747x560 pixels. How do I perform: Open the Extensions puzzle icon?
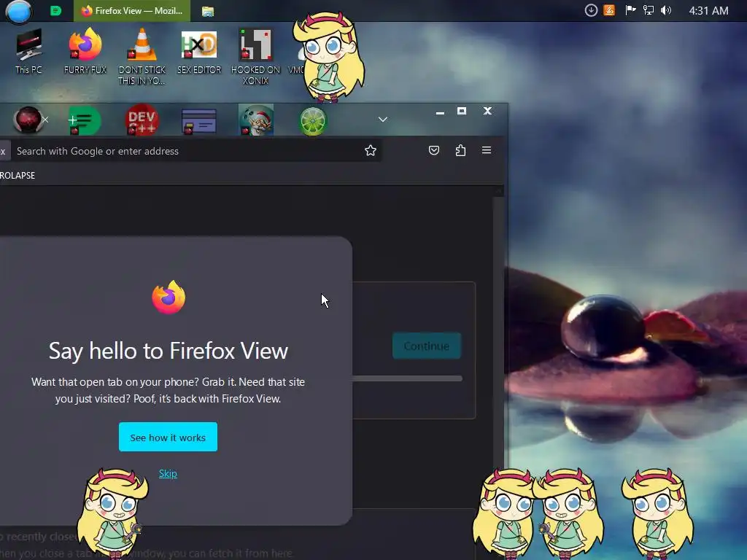460,150
